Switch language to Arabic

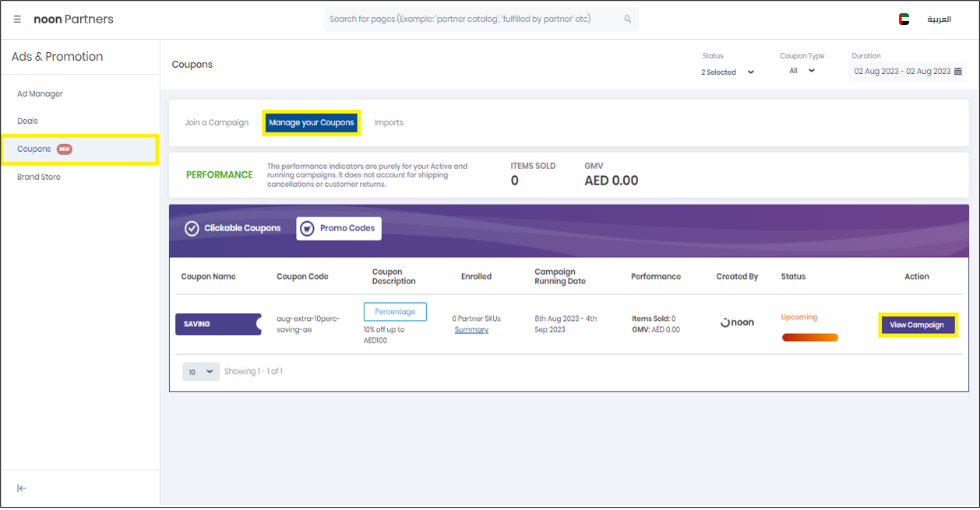(x=939, y=19)
